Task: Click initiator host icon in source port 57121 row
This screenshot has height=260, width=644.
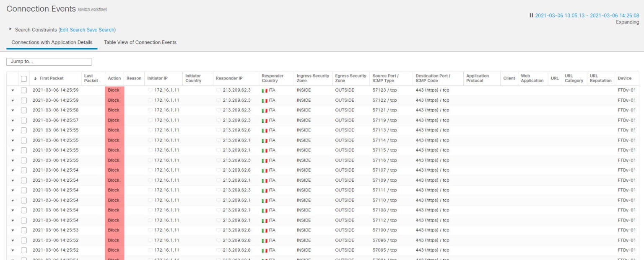Action: [x=150, y=110]
